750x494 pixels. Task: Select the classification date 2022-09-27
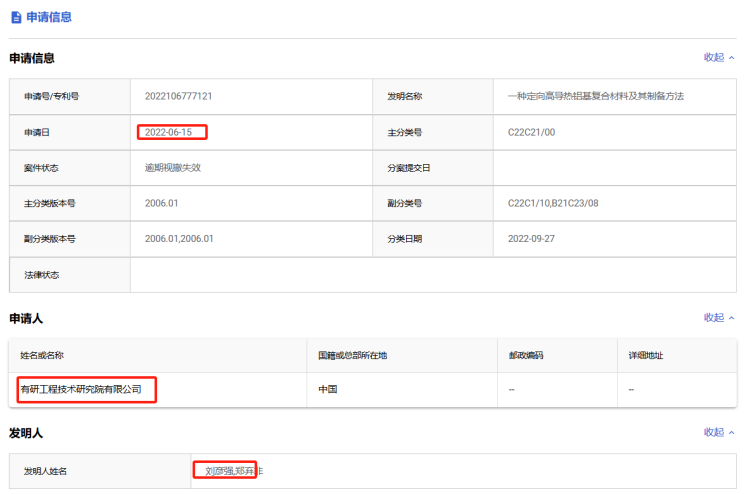click(531, 239)
